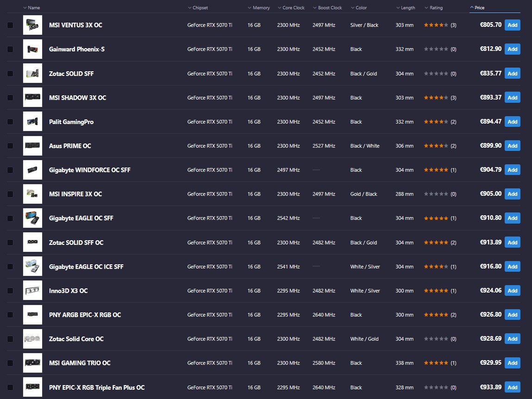Sort the list by Name column
This screenshot has width=532, height=399.
click(31, 7)
